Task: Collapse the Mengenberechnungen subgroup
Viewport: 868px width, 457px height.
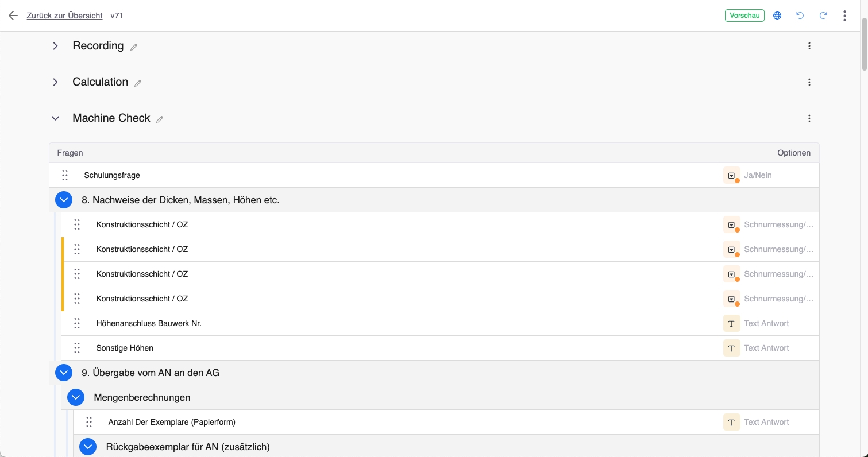Action: (x=76, y=397)
